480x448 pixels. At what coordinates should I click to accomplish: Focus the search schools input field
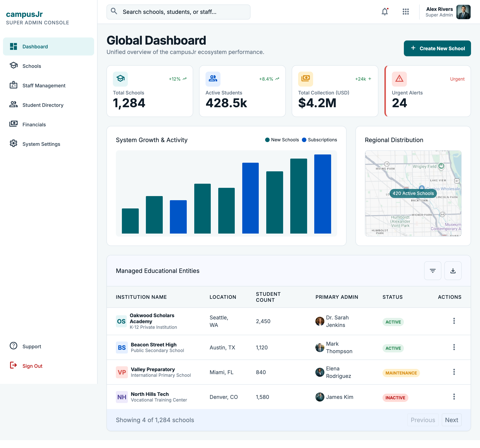(178, 12)
